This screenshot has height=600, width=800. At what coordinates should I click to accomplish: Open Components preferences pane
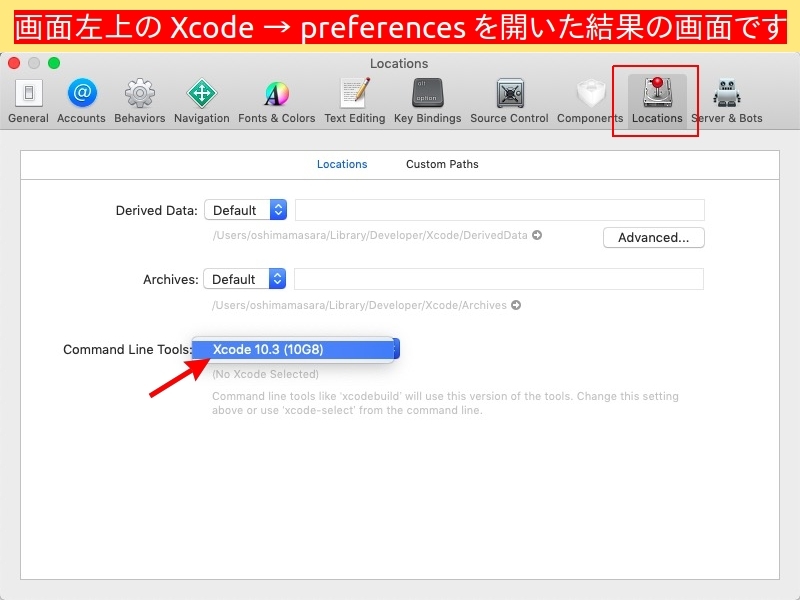pyautogui.click(x=590, y=101)
